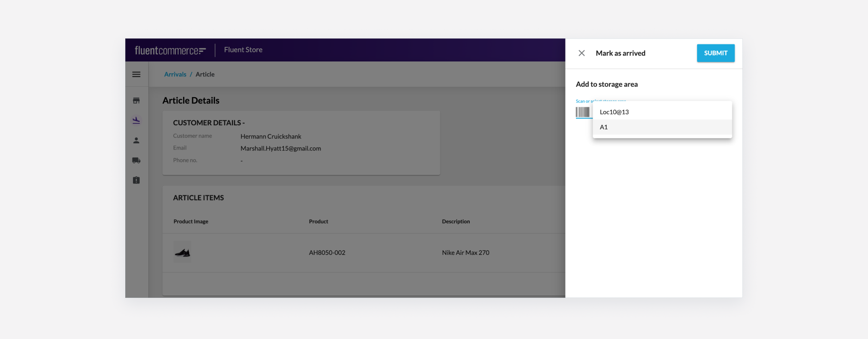868x339 pixels.
Task: Click the clipboard alert sidebar icon
Action: coord(136,180)
